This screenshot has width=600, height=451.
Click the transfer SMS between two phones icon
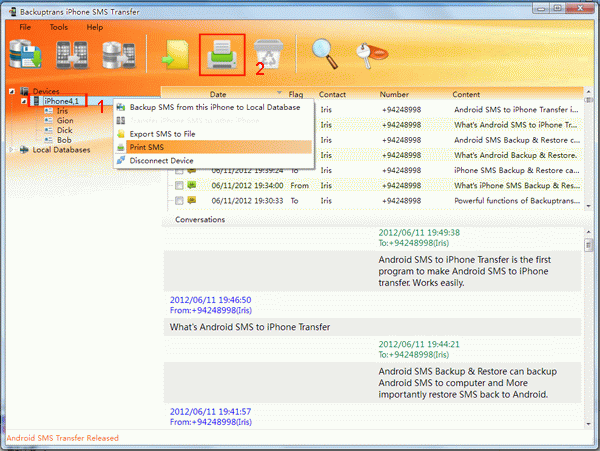pos(72,55)
